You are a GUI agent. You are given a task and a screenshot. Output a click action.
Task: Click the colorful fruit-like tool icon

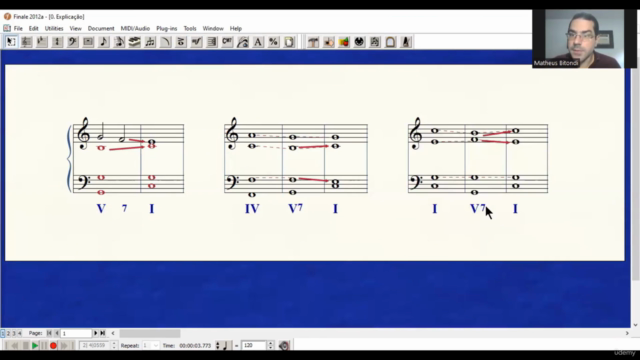[x=344, y=42]
